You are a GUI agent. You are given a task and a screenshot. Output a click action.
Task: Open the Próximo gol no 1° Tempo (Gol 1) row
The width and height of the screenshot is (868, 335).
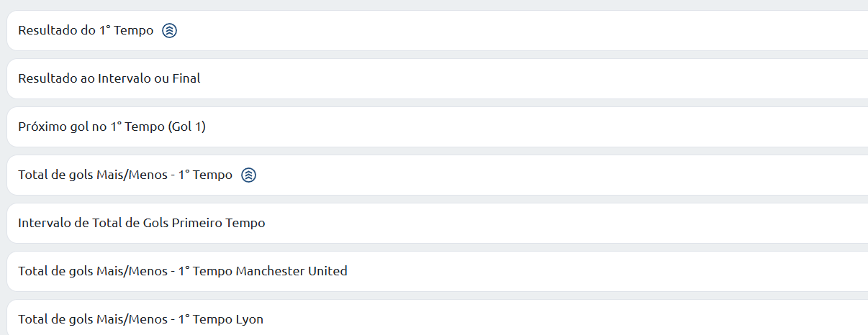tap(438, 127)
